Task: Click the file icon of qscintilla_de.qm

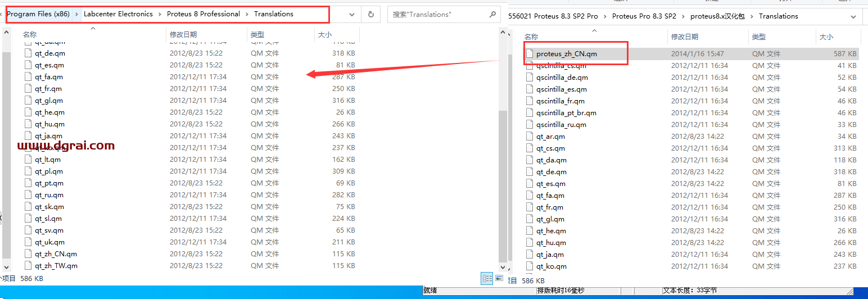Action: pos(529,78)
